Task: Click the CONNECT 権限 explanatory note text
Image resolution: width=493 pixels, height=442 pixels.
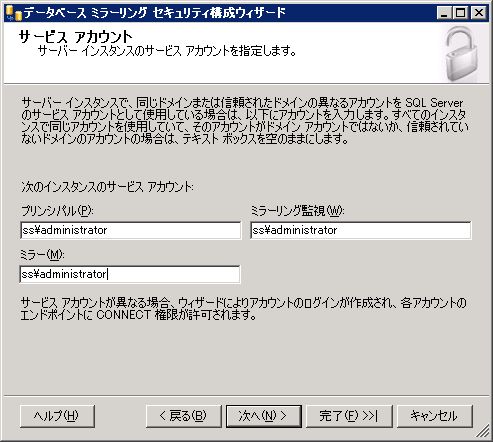Action: click(243, 309)
